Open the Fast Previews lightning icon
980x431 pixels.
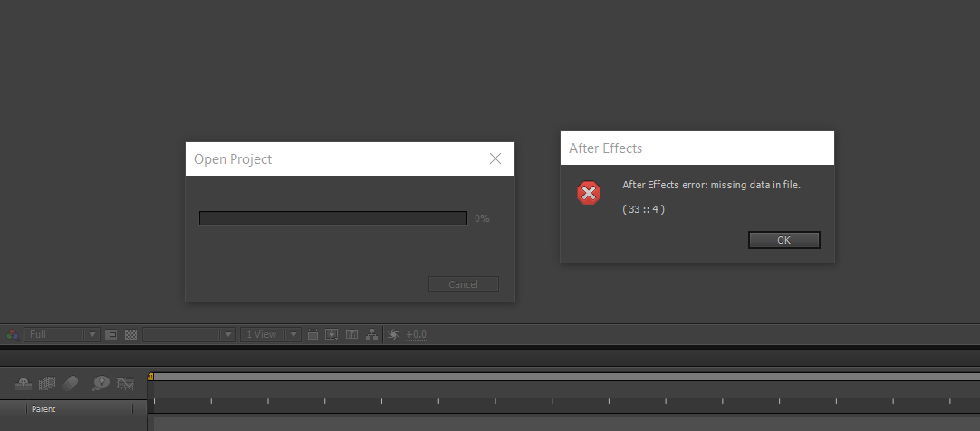coord(331,334)
